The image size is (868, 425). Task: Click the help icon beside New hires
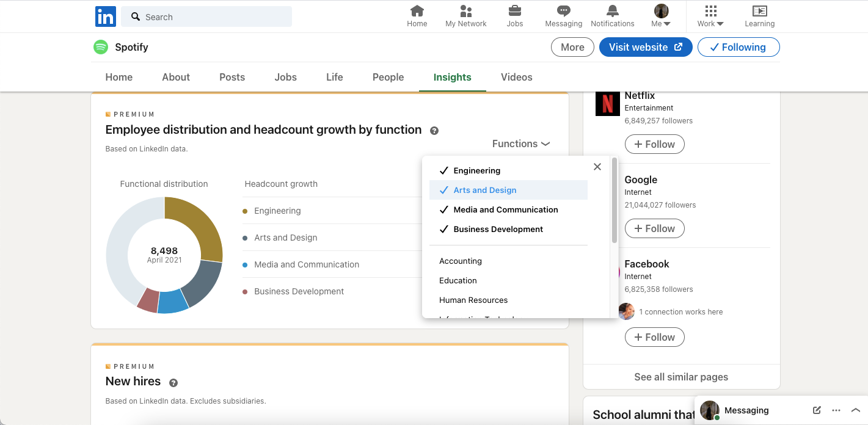[x=173, y=383]
